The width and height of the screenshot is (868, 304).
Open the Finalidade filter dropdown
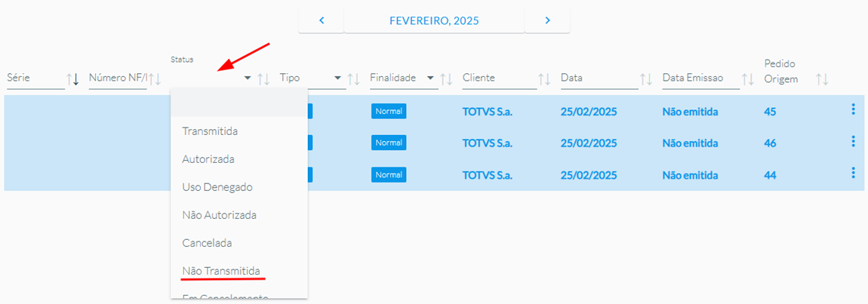[x=430, y=78]
